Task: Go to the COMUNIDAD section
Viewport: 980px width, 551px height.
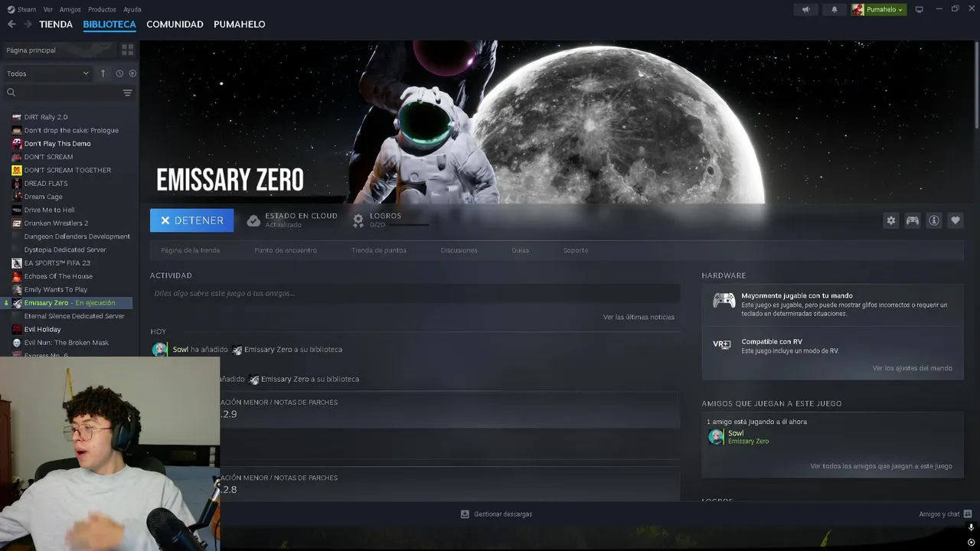Action: point(175,24)
